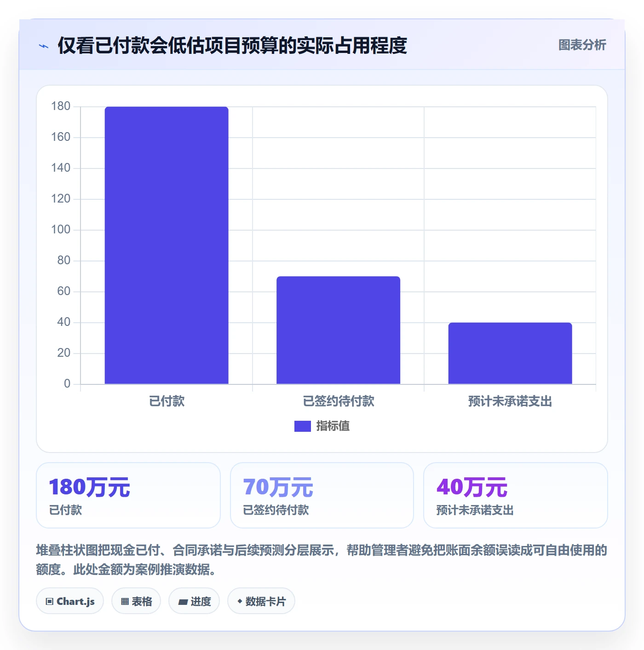This screenshot has width=644, height=650.
Task: Click the 表格 tag chip
Action: click(x=136, y=601)
